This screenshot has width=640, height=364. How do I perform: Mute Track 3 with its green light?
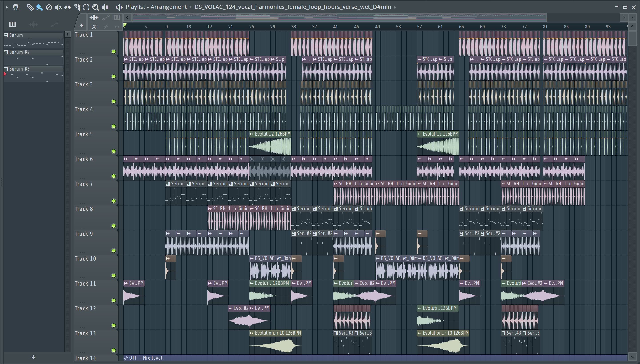[x=114, y=102]
